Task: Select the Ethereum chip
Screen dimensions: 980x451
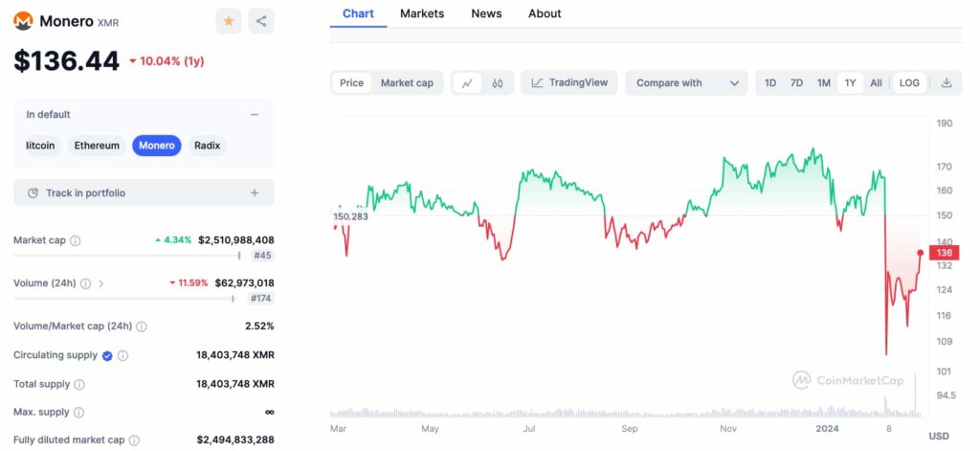Action: [97, 146]
